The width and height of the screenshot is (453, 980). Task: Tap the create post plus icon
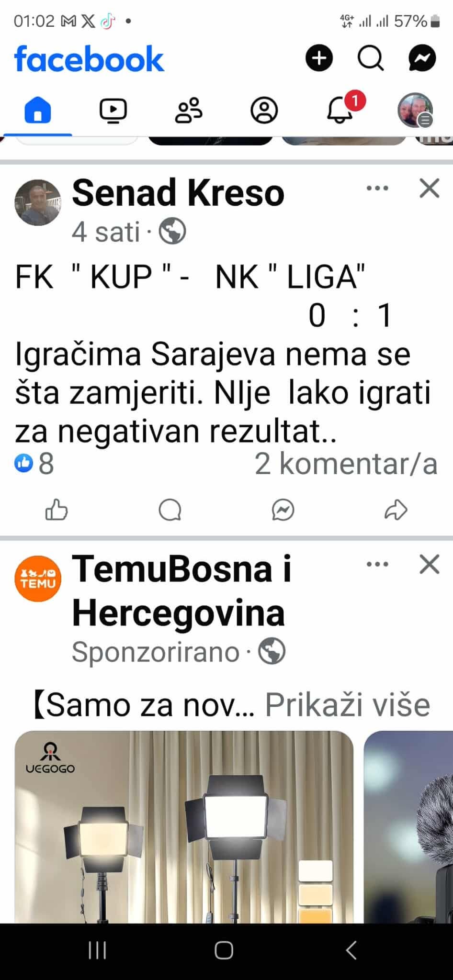click(319, 58)
